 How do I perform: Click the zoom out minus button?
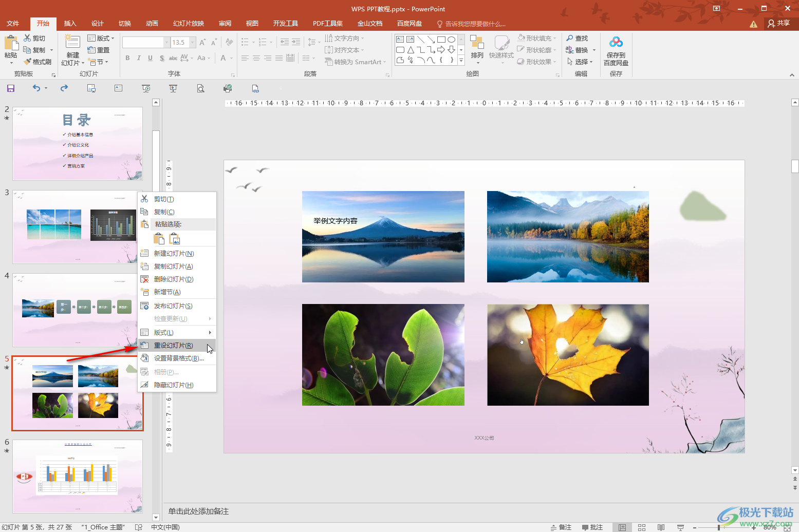click(x=694, y=527)
